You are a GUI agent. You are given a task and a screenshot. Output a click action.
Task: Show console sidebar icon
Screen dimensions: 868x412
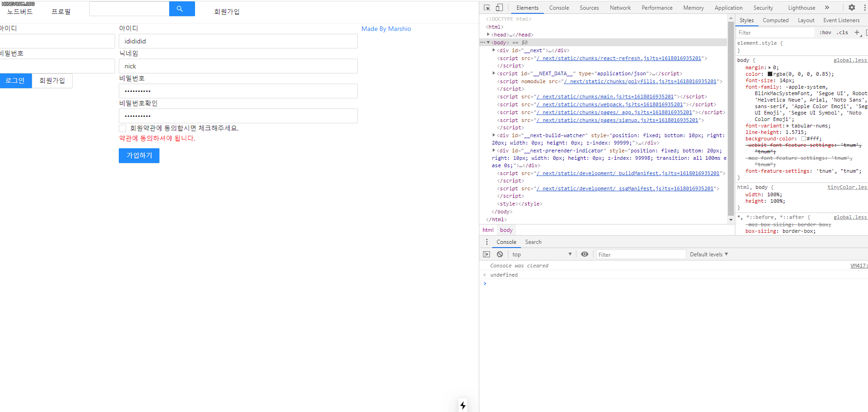[486, 254]
